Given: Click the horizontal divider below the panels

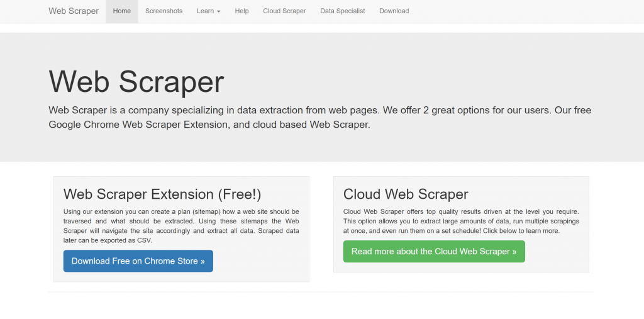Looking at the screenshot, I should [321, 292].
